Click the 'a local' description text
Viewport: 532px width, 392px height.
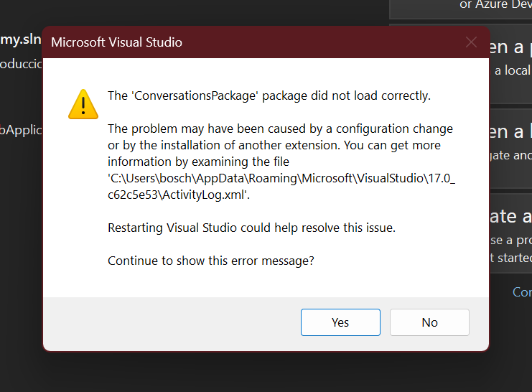point(513,70)
